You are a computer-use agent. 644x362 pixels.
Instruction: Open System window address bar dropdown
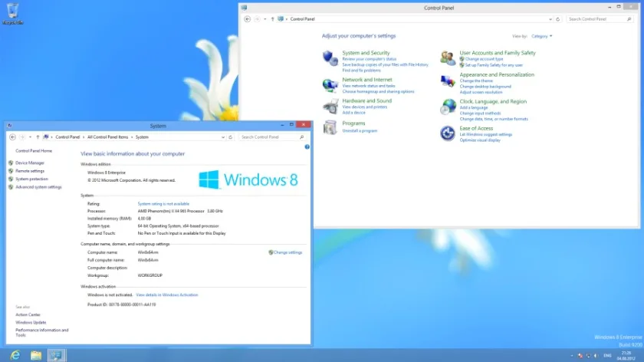pyautogui.click(x=223, y=137)
